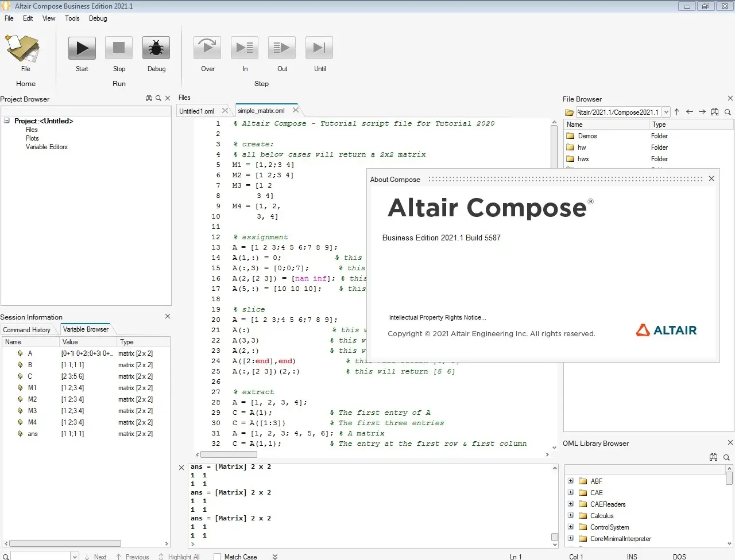Image resolution: width=735 pixels, height=560 pixels.
Task: Close the command window with the X
Action: pos(181,468)
